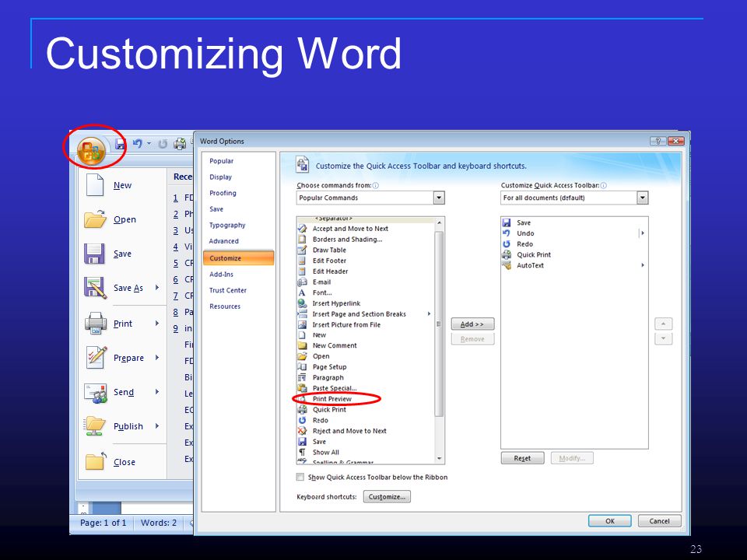Click the Reset button

pyautogui.click(x=522, y=458)
